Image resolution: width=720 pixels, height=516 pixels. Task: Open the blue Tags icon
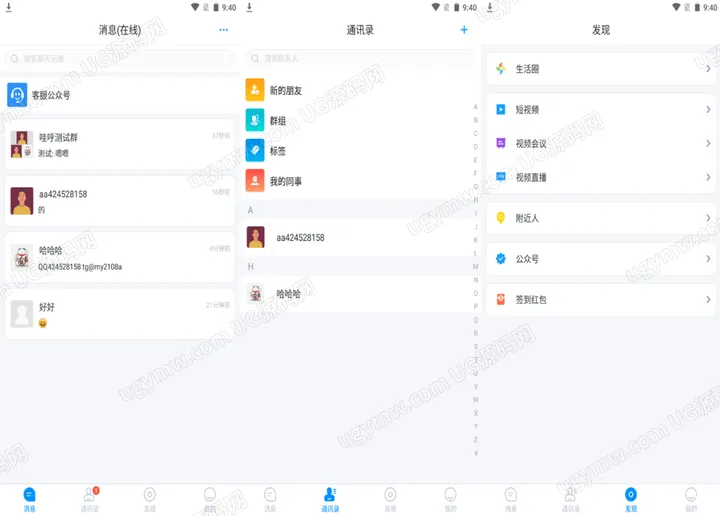coord(255,151)
